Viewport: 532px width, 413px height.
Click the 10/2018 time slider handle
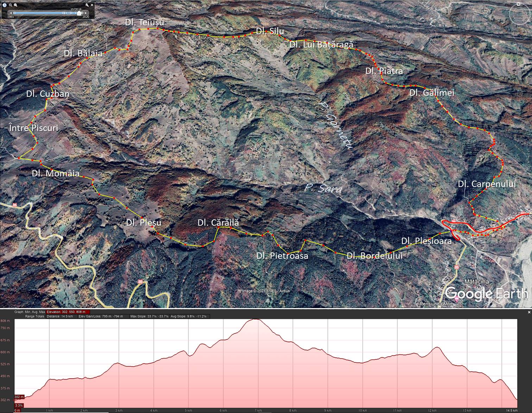[x=79, y=13]
